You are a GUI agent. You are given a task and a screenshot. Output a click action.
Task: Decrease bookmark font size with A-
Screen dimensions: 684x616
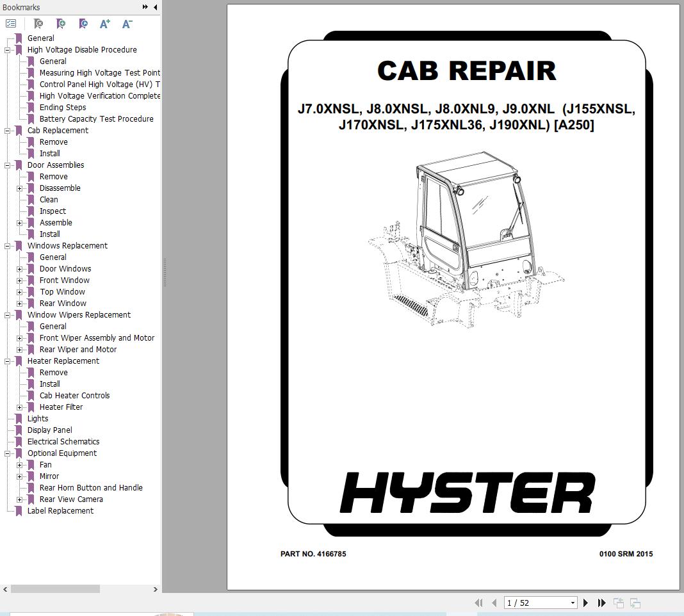point(127,24)
